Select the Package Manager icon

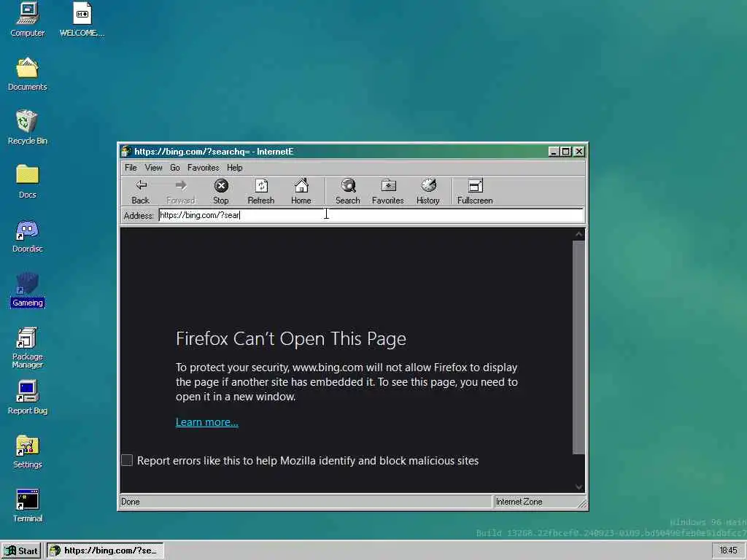click(28, 348)
